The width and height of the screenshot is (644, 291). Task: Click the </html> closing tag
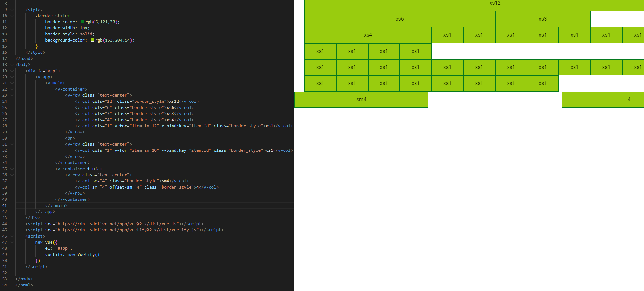coord(24,285)
